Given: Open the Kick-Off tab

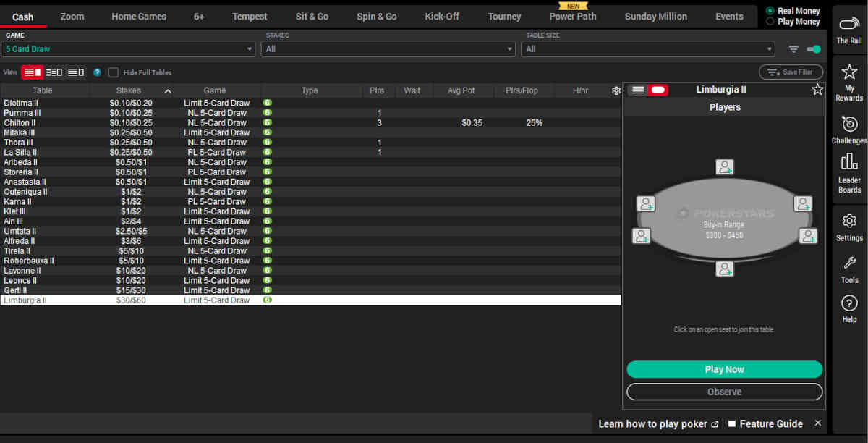Looking at the screenshot, I should tap(442, 17).
